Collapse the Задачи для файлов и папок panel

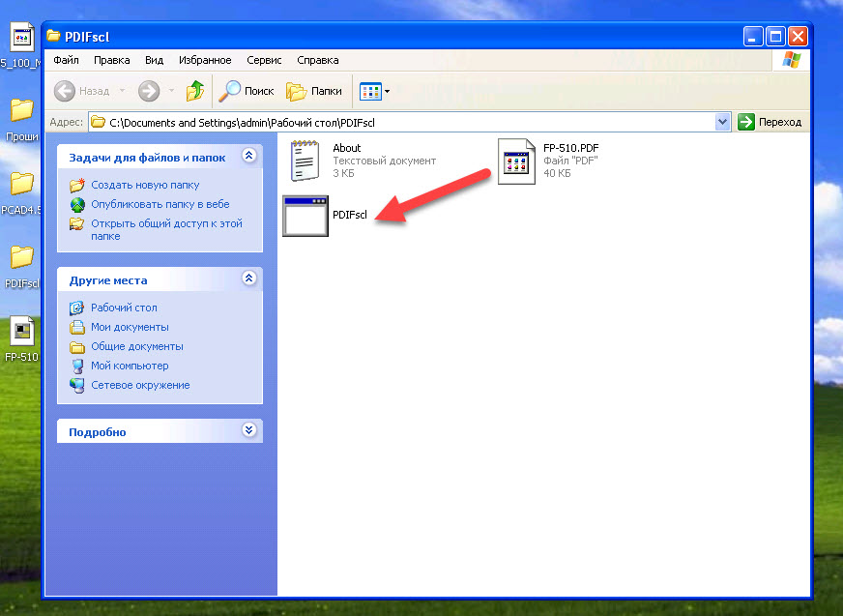(248, 156)
